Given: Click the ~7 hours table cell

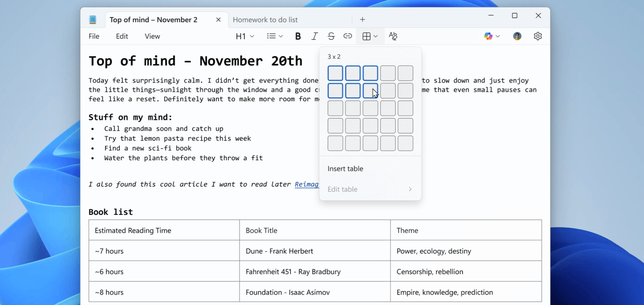Looking at the screenshot, I should pyautogui.click(x=164, y=251).
